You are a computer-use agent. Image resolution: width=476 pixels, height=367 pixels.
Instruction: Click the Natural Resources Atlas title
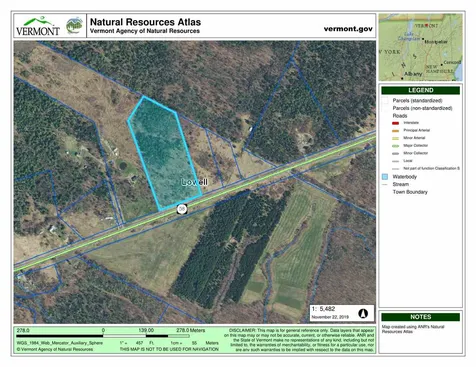tap(145, 22)
